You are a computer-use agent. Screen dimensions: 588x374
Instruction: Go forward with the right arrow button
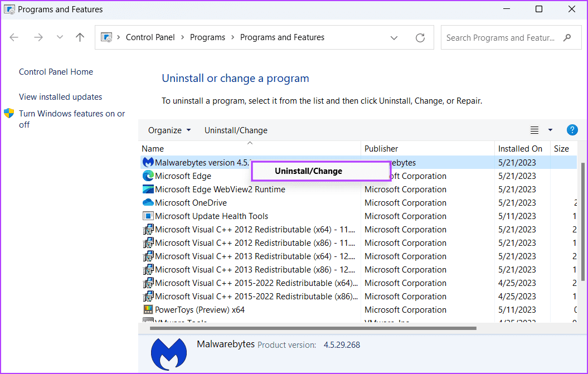point(38,37)
